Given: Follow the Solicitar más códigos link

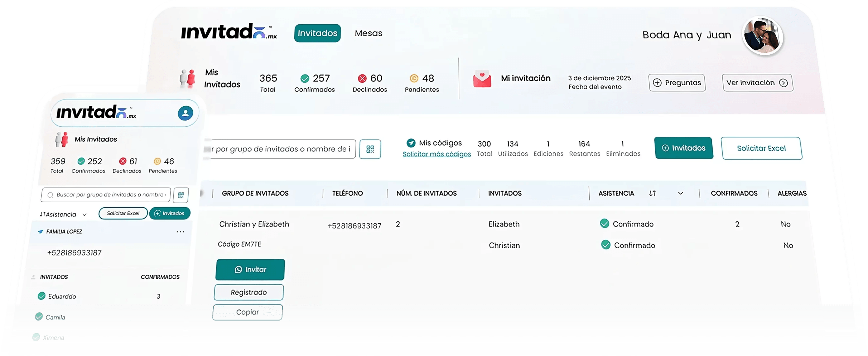Looking at the screenshot, I should [437, 154].
